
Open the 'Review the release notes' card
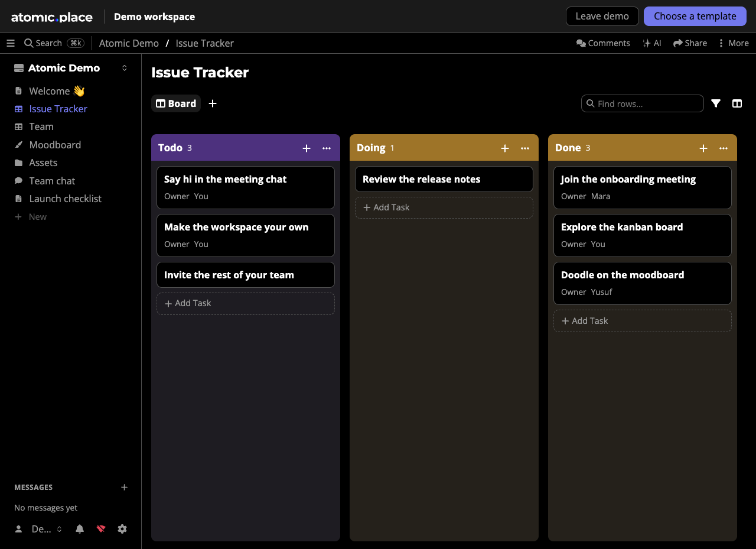point(444,179)
